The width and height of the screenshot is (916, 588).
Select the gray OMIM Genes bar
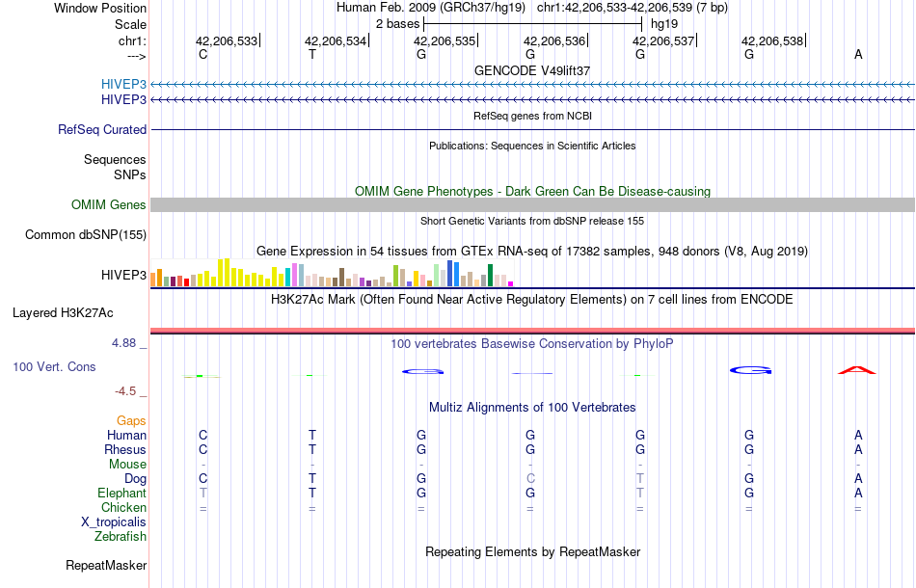click(532, 204)
